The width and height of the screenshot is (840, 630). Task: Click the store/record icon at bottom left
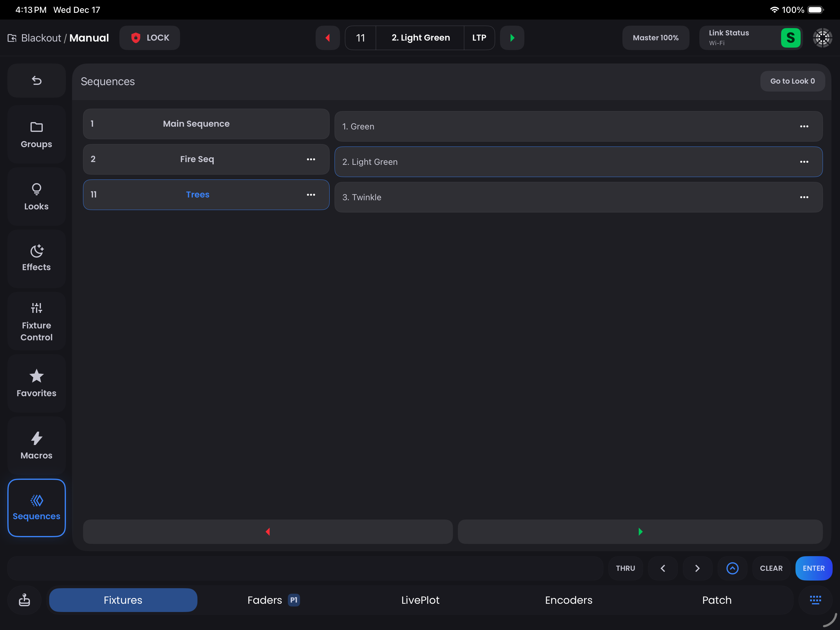pyautogui.click(x=25, y=599)
